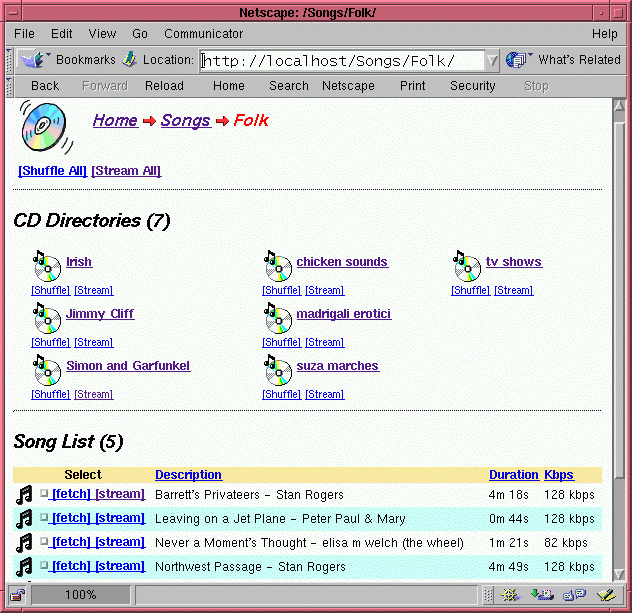The height and width of the screenshot is (613, 632).
Task: Click note icon for Northwest Passage
Action: pos(24,567)
